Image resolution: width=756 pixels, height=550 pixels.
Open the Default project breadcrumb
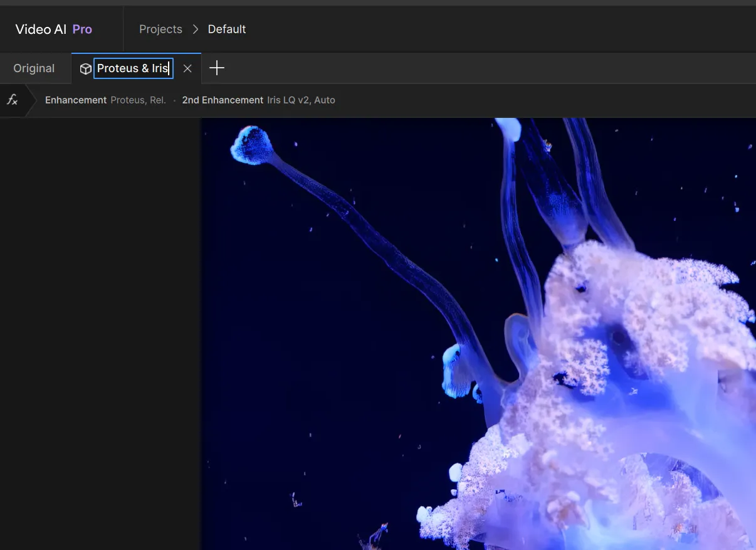(227, 29)
